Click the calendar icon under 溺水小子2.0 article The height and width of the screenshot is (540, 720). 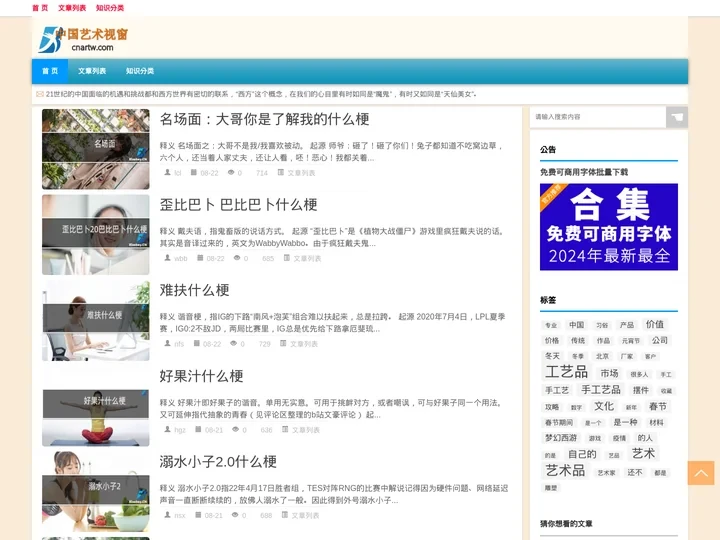click(x=198, y=515)
